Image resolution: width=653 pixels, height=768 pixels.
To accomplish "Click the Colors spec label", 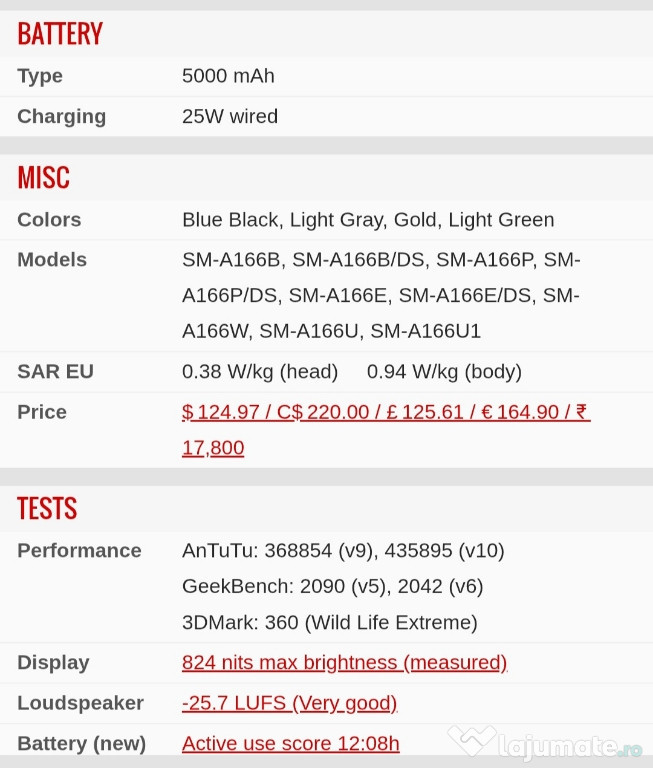I will pyautogui.click(x=49, y=220).
